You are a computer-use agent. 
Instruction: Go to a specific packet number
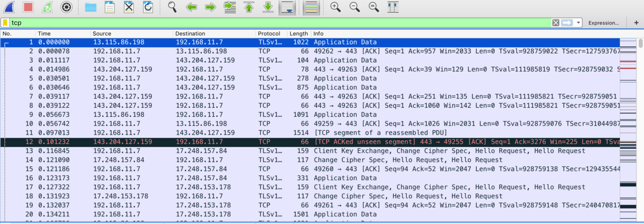(x=230, y=8)
